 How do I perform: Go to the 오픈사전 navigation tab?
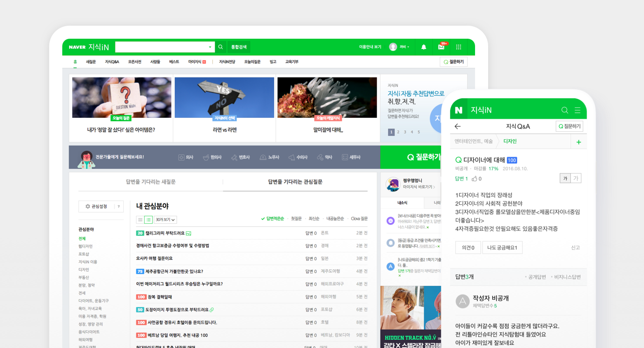(135, 62)
